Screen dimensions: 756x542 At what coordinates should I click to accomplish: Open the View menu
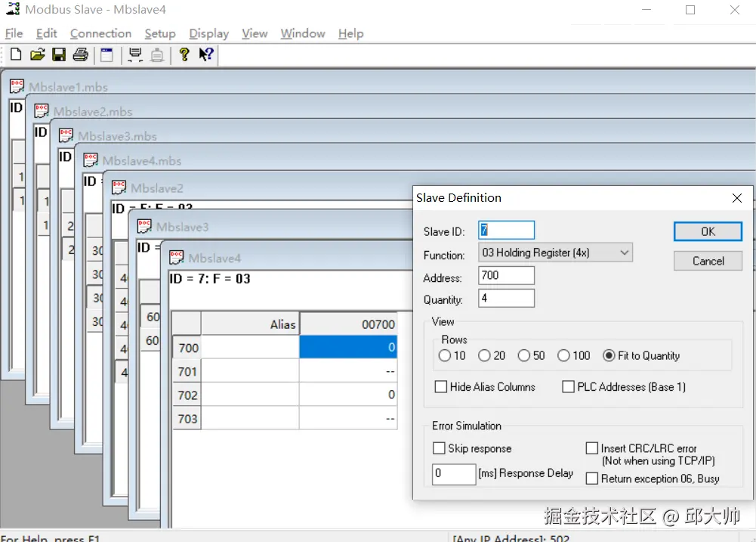click(255, 33)
